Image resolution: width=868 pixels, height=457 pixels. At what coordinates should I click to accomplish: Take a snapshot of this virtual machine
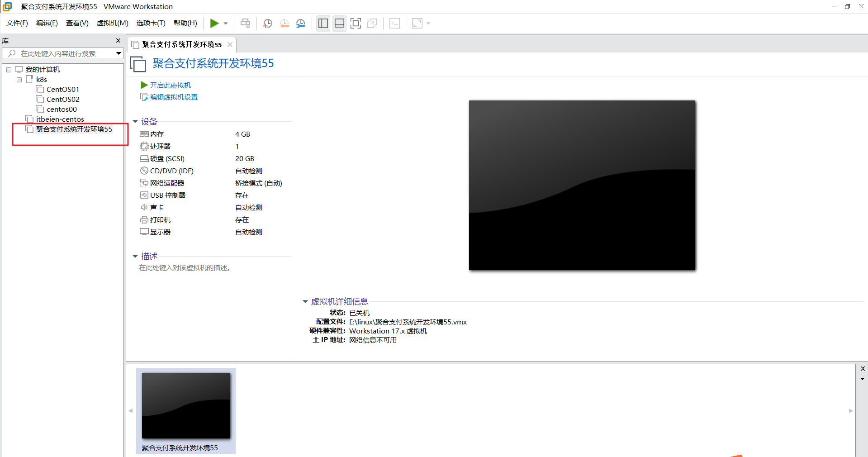(x=268, y=24)
